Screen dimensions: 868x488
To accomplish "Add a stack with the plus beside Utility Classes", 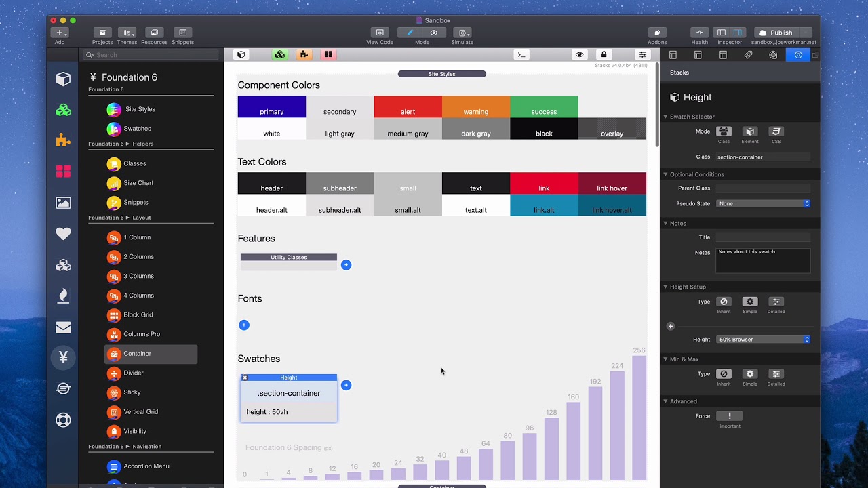I will pyautogui.click(x=346, y=265).
